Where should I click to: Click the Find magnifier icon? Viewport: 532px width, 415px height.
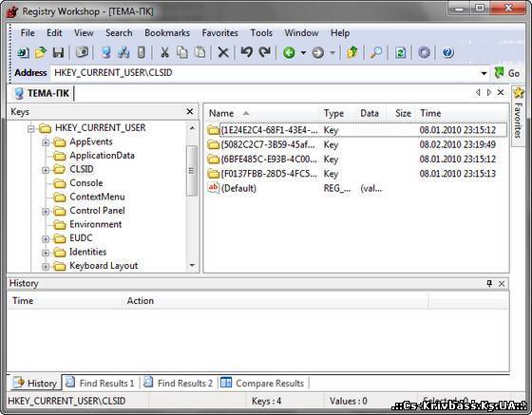tap(376, 52)
